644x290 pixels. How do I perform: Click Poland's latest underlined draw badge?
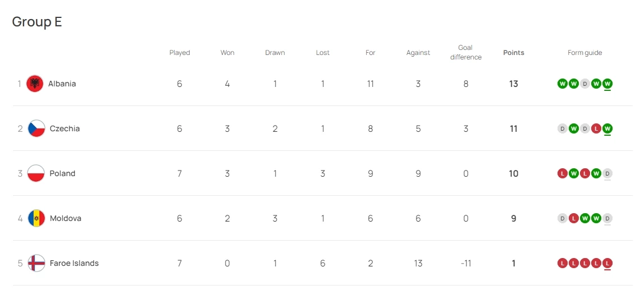[x=608, y=173]
